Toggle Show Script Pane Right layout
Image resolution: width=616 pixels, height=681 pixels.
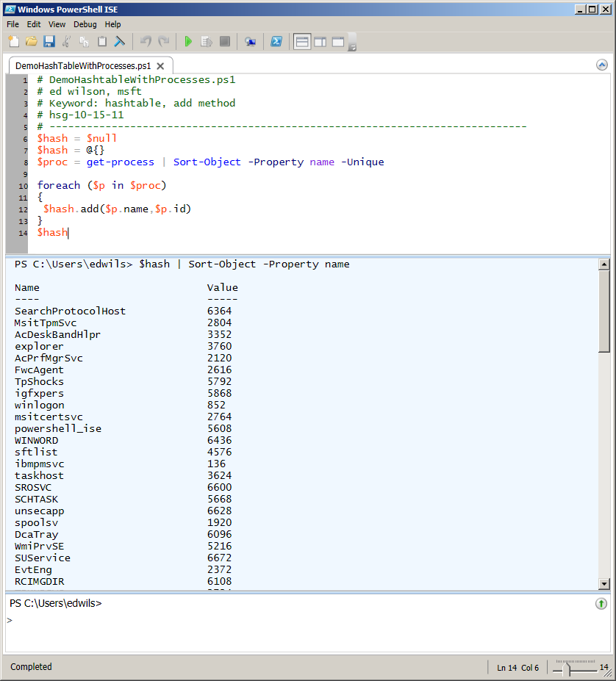pyautogui.click(x=320, y=42)
